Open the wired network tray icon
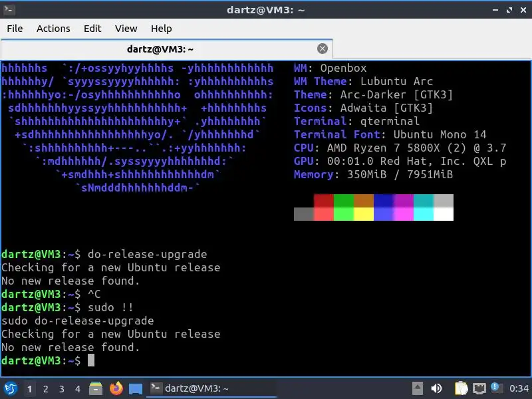The width and height of the screenshot is (532, 399). pos(479,388)
